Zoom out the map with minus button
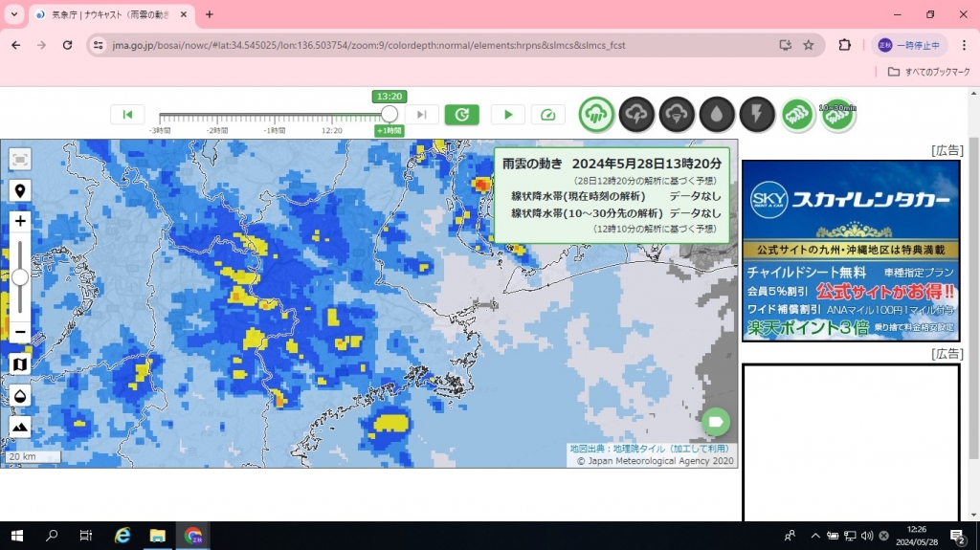980x550 pixels. click(20, 333)
